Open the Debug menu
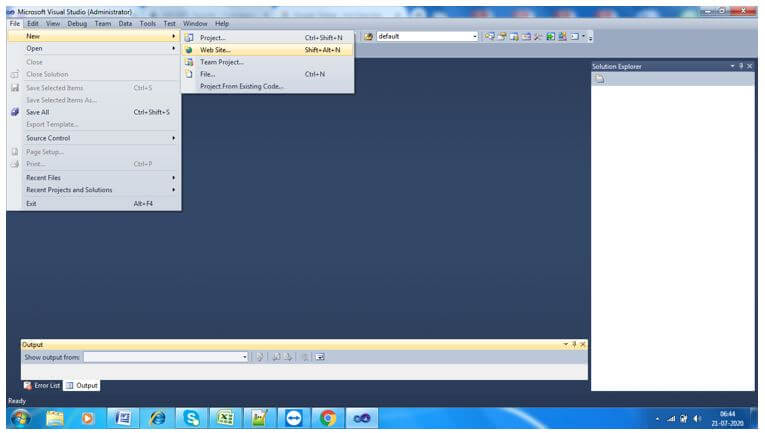This screenshot has width=765, height=433. click(77, 23)
